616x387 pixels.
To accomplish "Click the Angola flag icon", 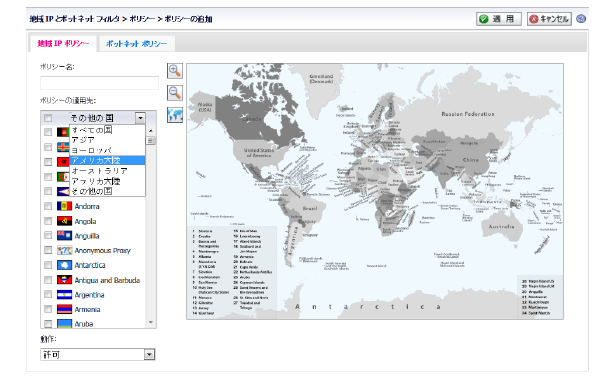I will [64, 221].
